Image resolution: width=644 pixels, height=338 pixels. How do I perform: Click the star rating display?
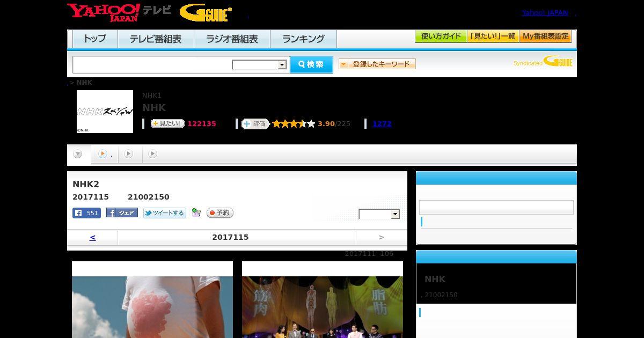294,124
